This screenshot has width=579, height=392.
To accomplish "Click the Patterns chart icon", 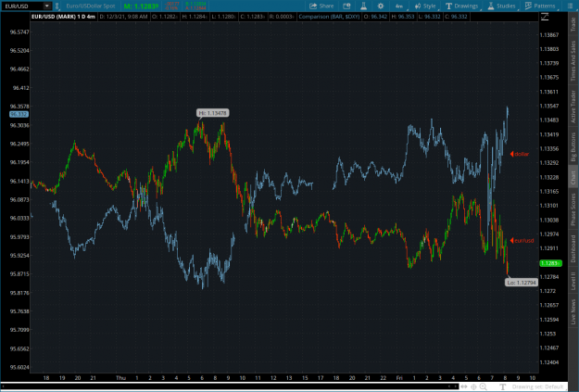I will 528,6.
